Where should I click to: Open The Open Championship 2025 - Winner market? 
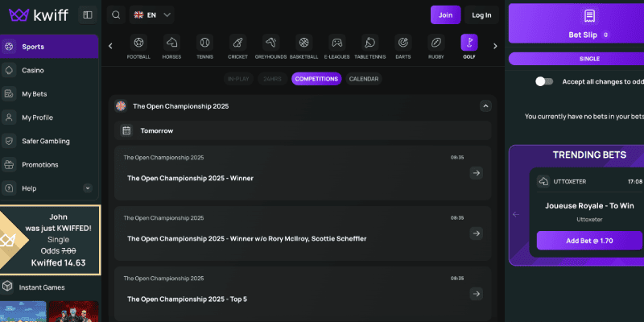(303, 173)
